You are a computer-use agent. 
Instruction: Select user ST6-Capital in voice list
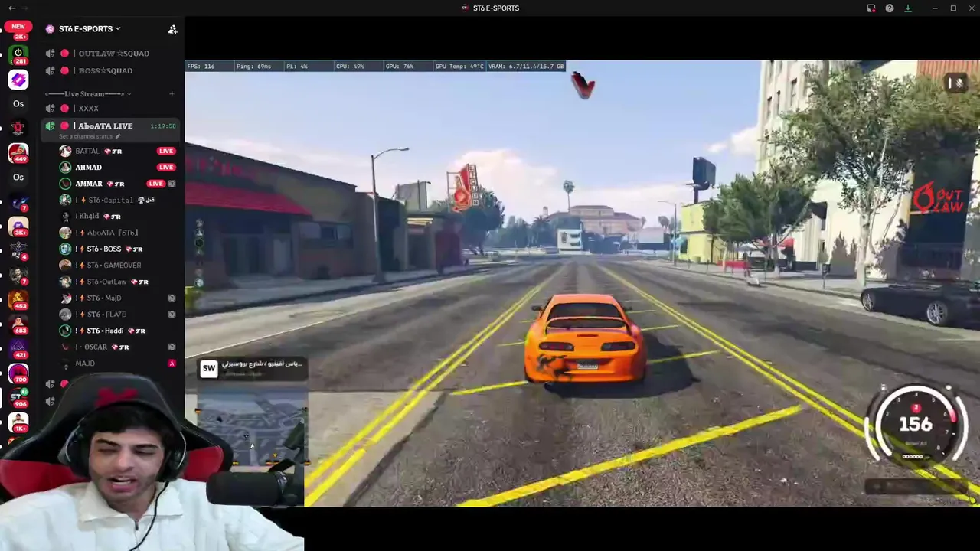point(118,200)
